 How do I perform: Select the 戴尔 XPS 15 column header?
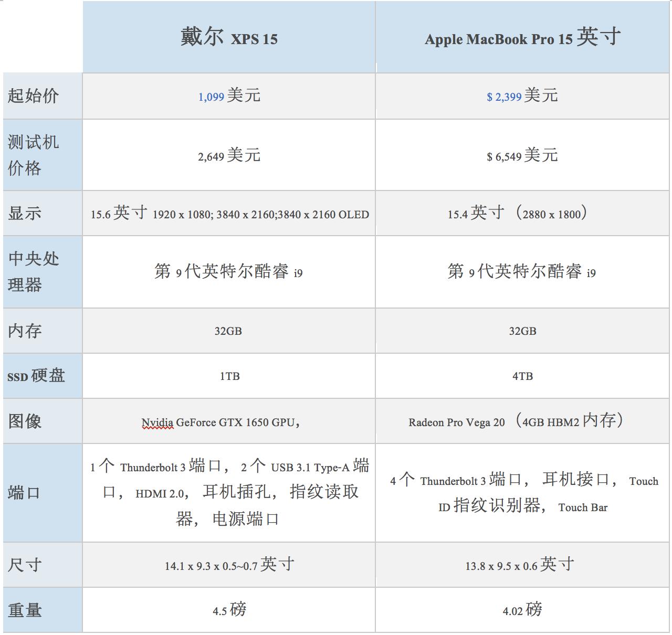coord(228,37)
